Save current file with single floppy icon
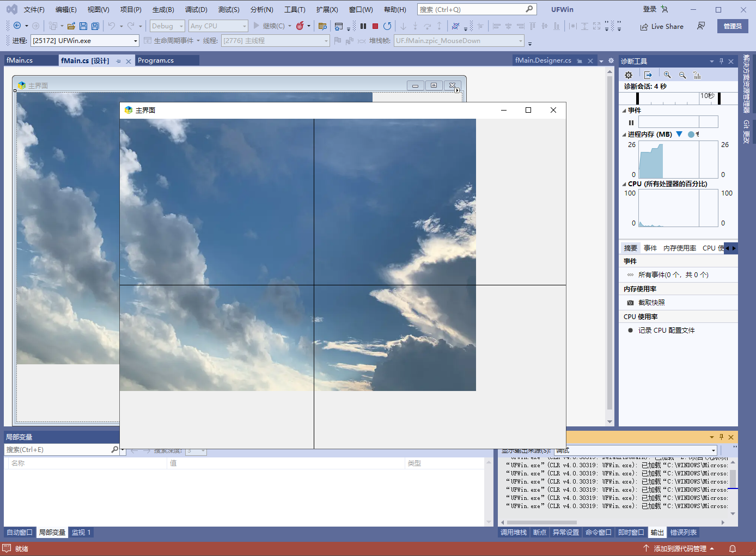756x556 pixels. click(x=83, y=26)
